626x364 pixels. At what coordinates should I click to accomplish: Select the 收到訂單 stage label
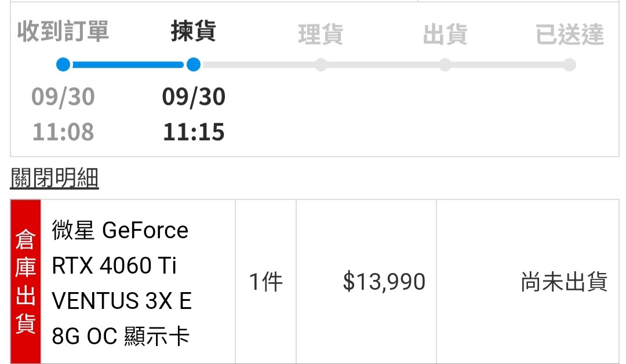click(63, 32)
